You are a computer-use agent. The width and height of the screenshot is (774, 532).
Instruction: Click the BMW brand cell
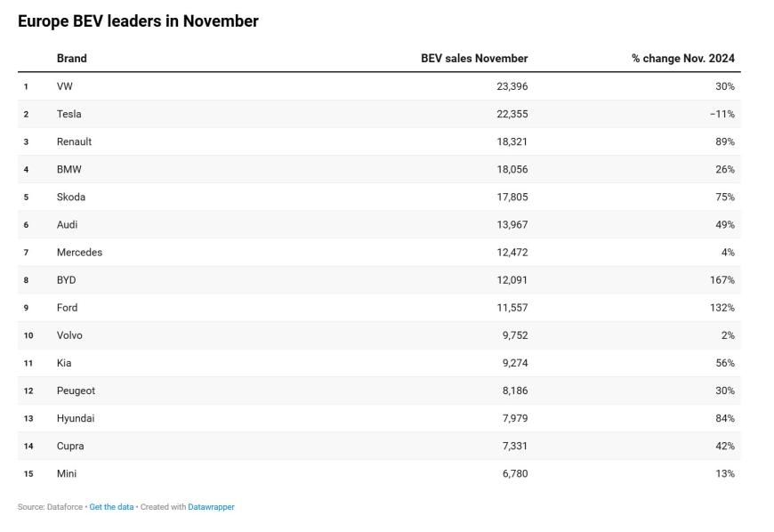(x=69, y=169)
